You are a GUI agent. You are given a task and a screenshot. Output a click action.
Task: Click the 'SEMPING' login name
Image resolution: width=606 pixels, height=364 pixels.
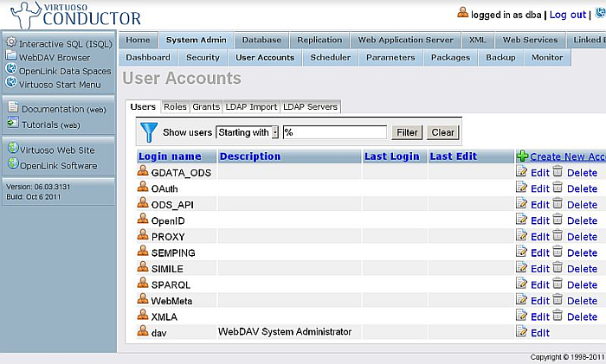coord(173,252)
